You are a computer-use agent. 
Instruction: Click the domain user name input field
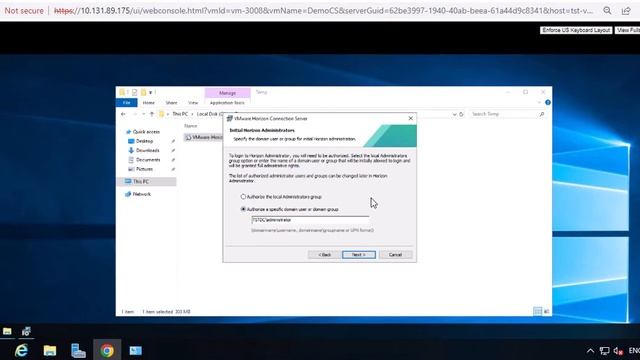[x=310, y=220]
